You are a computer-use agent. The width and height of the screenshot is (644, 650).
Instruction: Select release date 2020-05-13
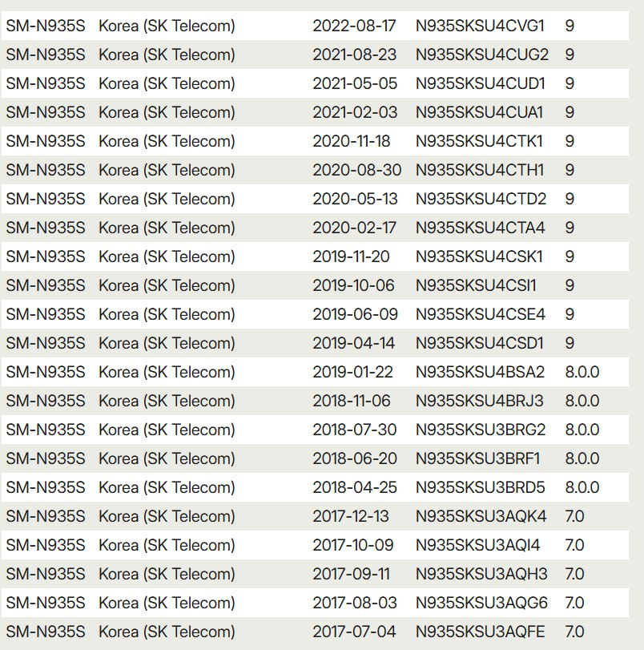pyautogui.click(x=355, y=199)
